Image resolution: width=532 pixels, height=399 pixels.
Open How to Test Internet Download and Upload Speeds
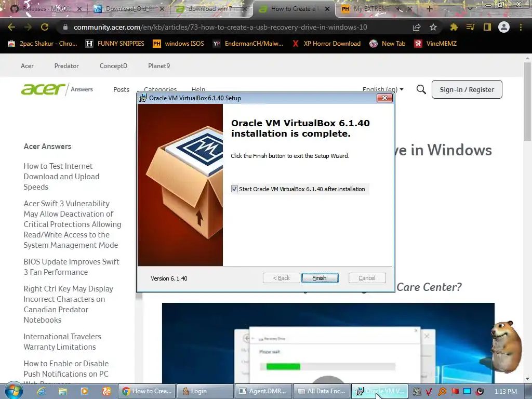pyautogui.click(x=61, y=177)
